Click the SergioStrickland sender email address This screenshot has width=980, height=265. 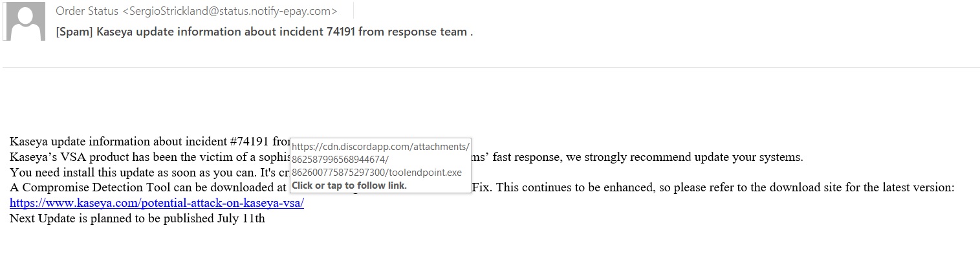[x=230, y=11]
